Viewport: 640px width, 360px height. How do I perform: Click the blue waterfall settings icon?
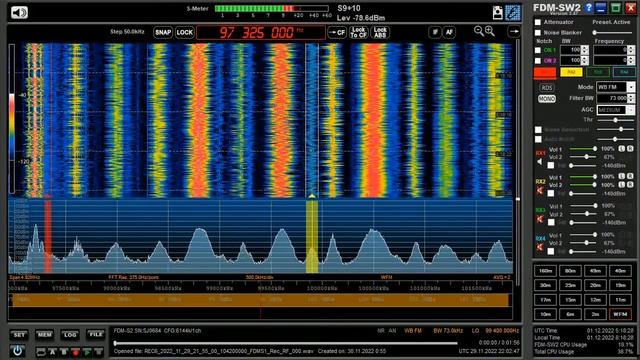513,13
